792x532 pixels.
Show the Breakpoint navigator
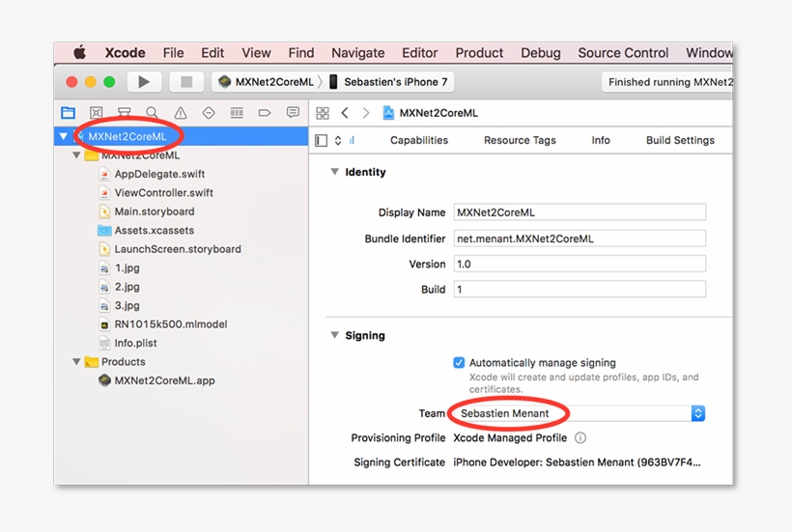pyautogui.click(x=265, y=113)
